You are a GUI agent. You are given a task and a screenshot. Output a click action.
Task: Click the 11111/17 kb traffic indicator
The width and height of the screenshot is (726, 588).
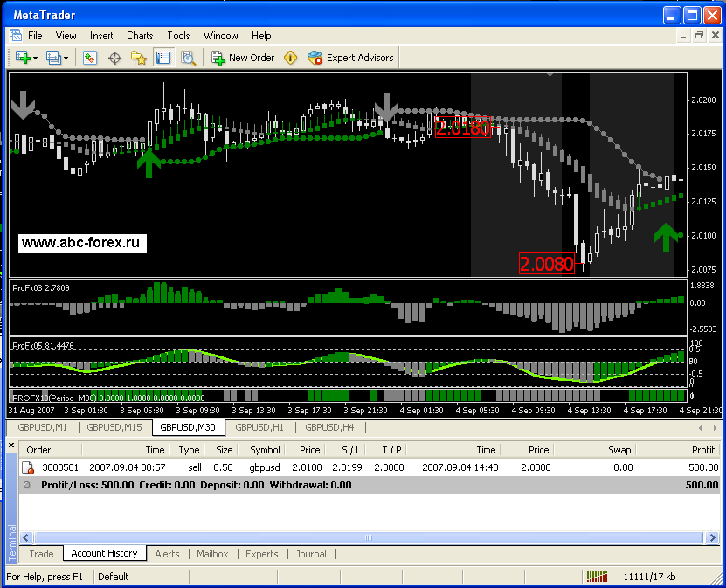(x=649, y=577)
